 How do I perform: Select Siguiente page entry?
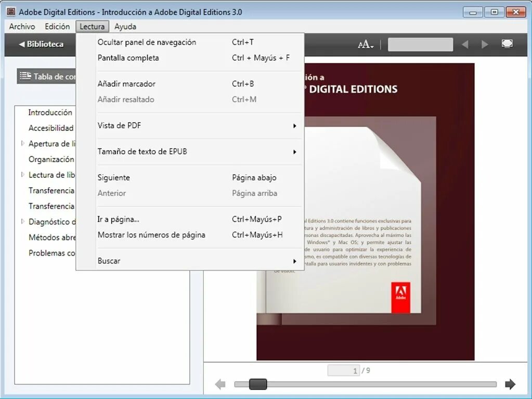point(190,178)
